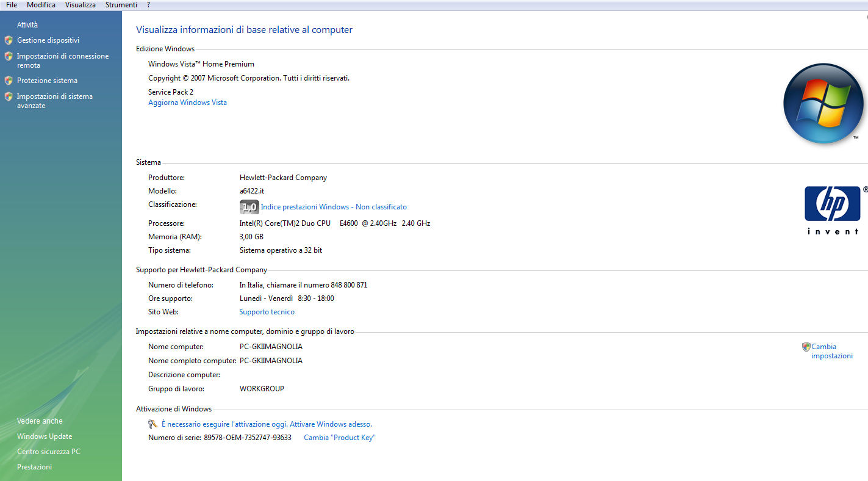
Task: Open Protezione sistema link
Action: (47, 81)
